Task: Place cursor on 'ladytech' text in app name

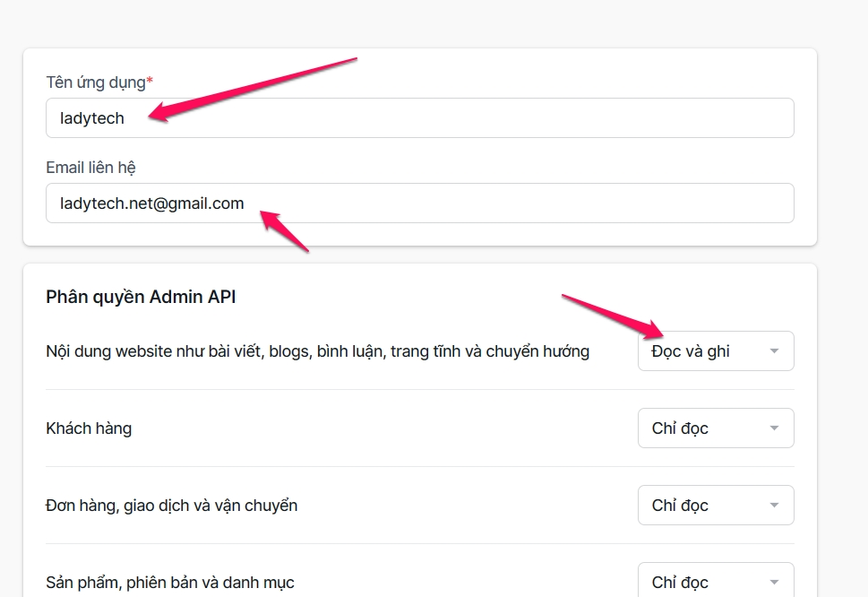Action: [92, 118]
